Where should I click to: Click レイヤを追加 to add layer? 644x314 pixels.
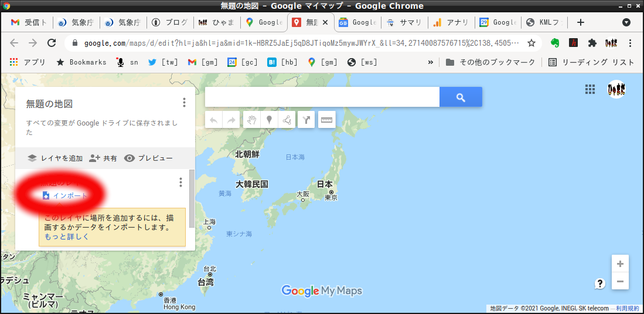[54, 158]
